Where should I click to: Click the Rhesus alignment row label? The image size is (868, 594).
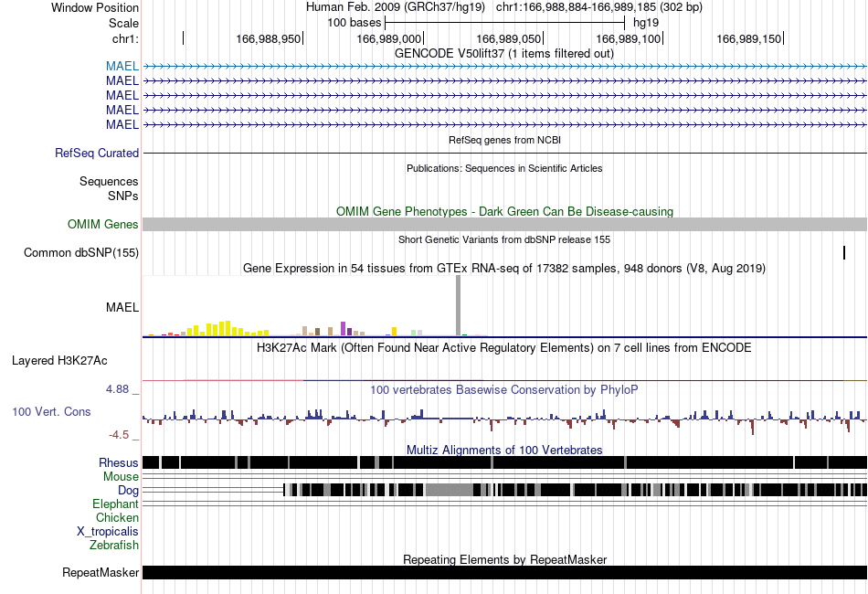tap(119, 462)
